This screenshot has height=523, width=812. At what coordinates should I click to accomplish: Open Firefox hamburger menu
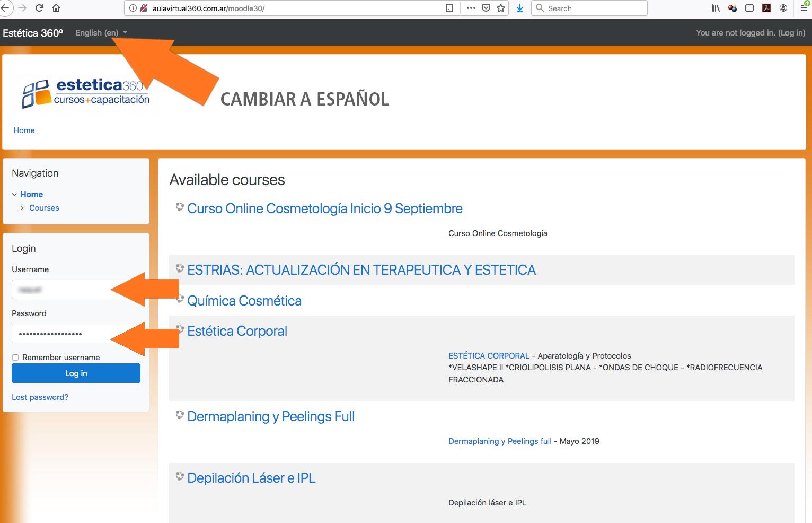click(x=804, y=8)
